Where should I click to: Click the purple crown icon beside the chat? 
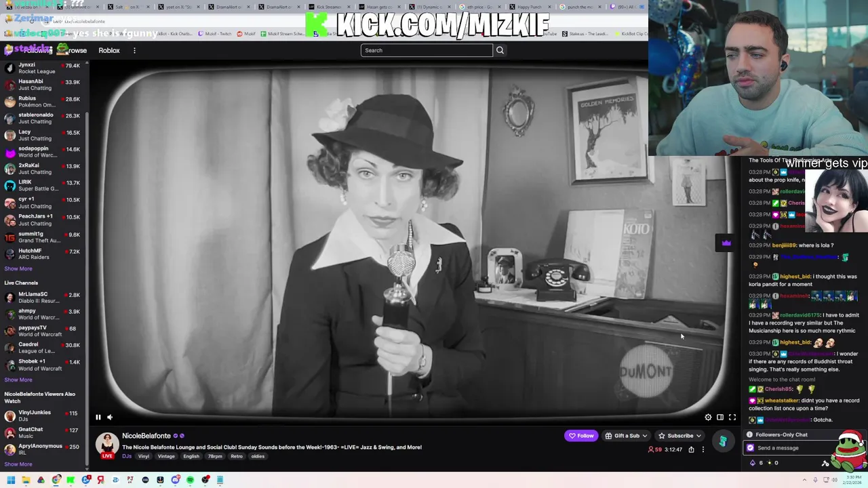pyautogui.click(x=726, y=243)
